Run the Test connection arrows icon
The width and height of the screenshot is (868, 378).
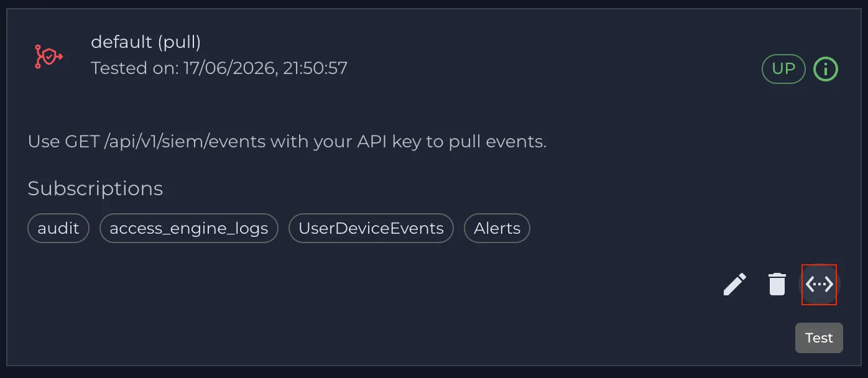coord(820,284)
